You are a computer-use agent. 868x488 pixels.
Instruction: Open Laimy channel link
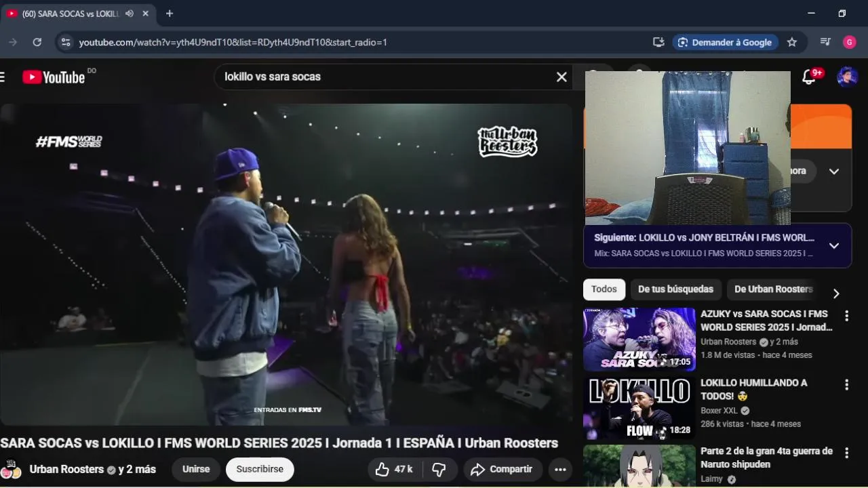(x=712, y=479)
